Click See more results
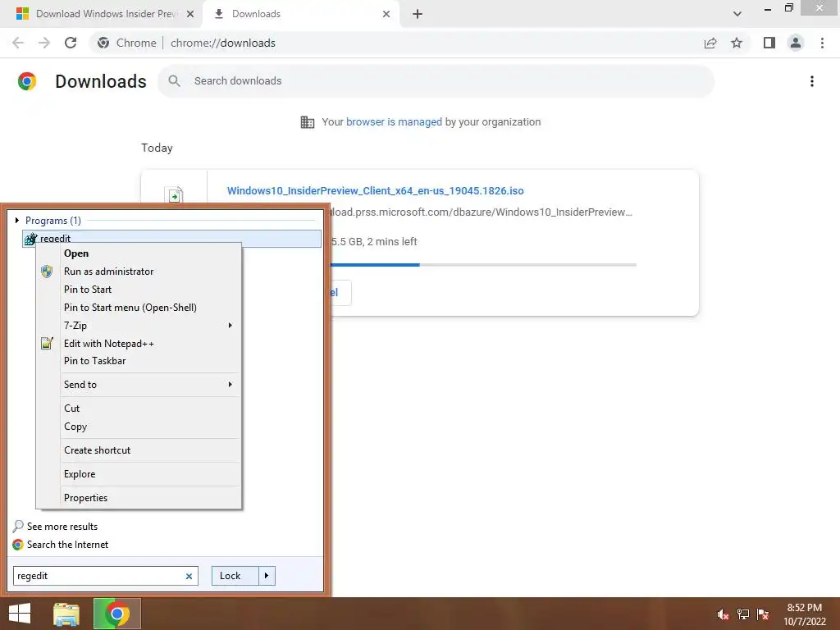 coord(62,527)
